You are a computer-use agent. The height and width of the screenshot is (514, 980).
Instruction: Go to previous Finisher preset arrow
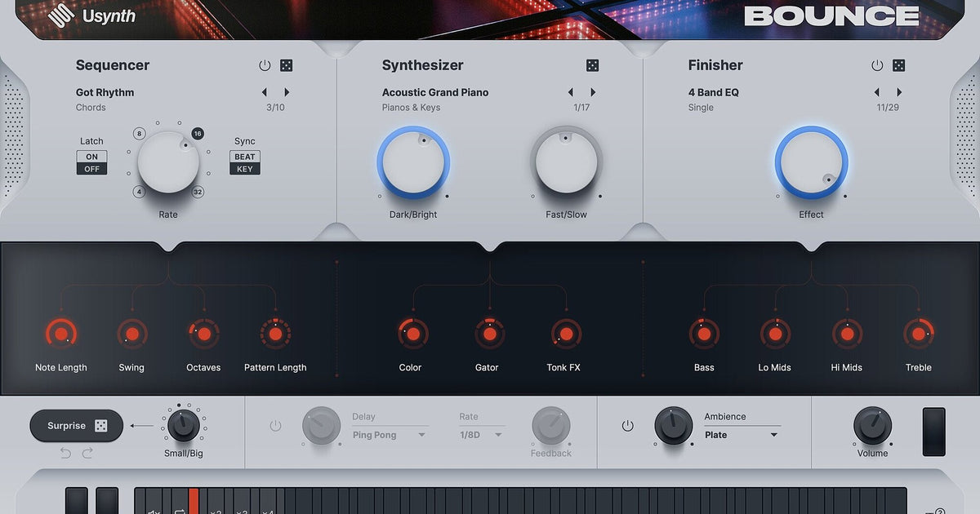(876, 92)
